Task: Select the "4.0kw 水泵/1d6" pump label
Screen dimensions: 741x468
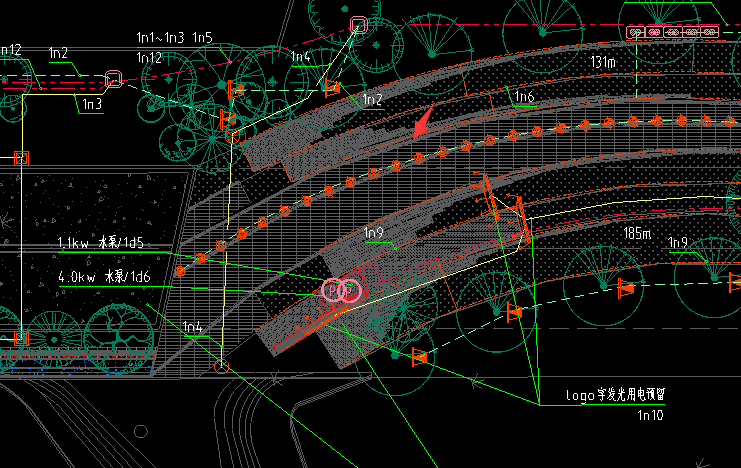Action: point(104,277)
